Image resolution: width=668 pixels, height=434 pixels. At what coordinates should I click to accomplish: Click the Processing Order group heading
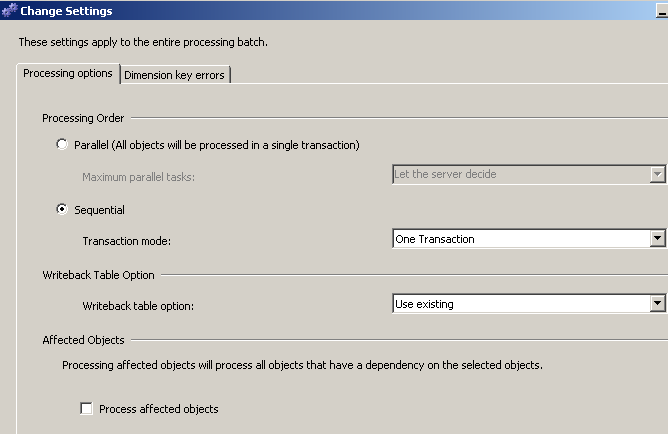coord(83,118)
